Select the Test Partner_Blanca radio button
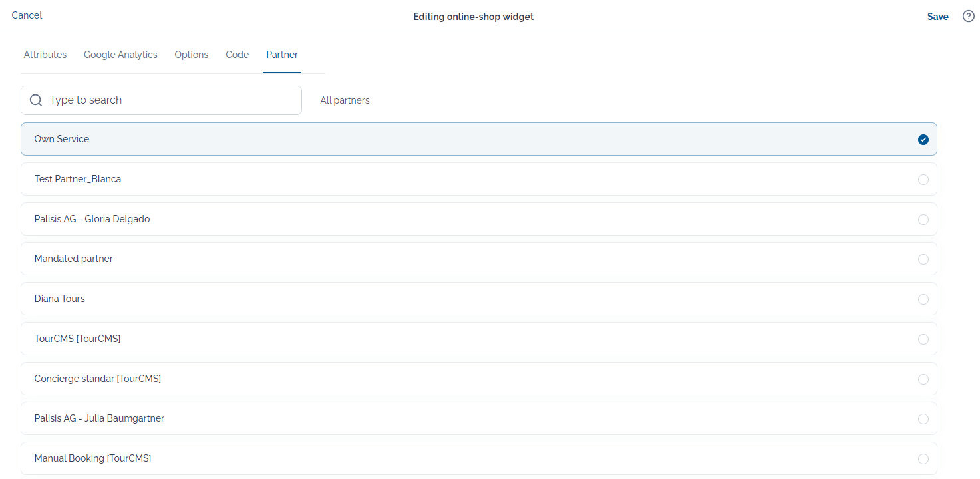 [923, 179]
